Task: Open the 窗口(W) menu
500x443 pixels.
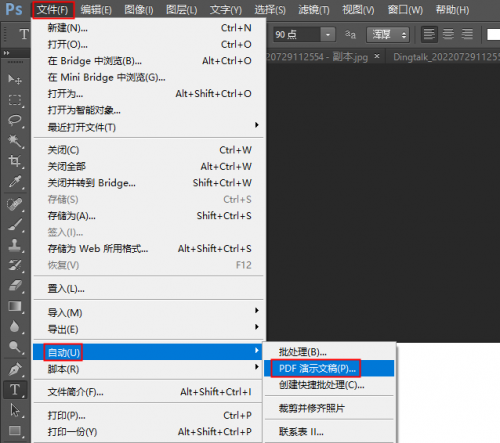Action: 405,10
